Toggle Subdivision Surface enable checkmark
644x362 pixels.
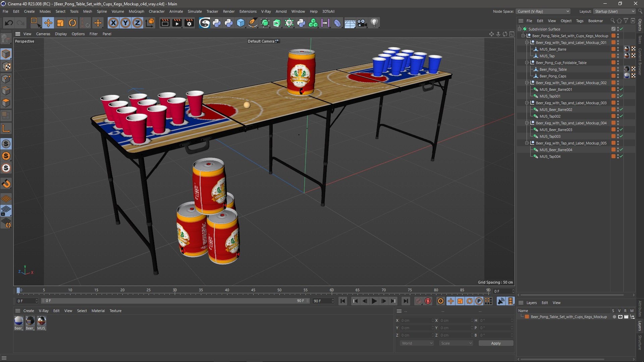(622, 29)
